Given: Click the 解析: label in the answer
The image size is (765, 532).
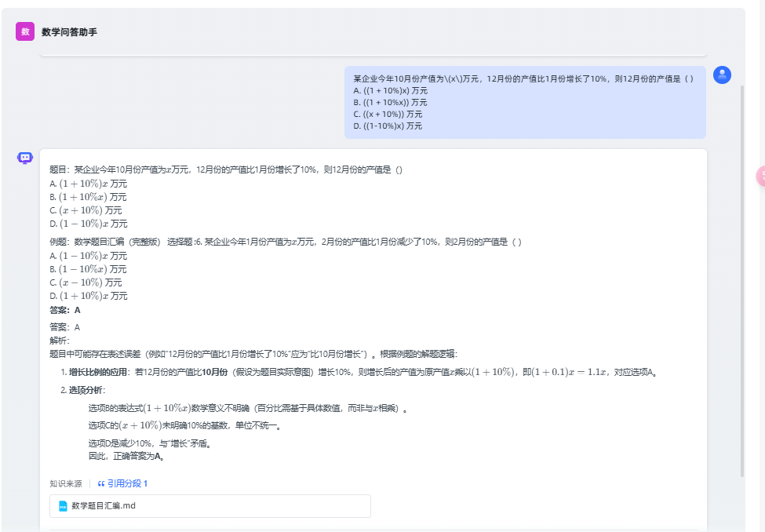Looking at the screenshot, I should [x=60, y=341].
